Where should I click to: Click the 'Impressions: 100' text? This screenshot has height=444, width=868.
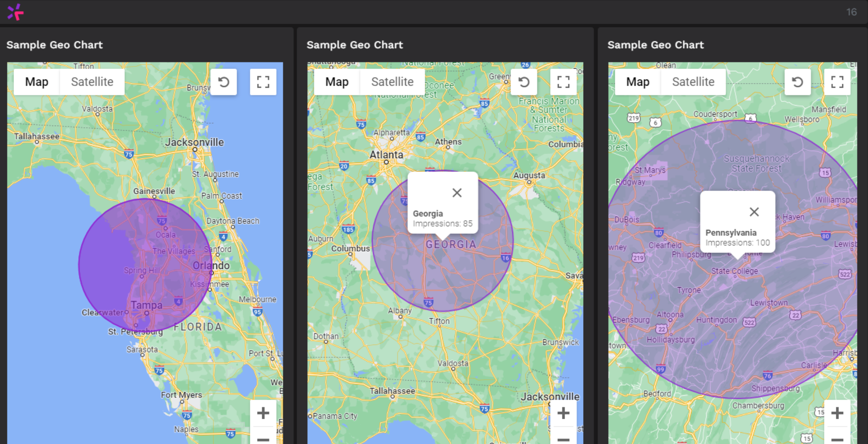pos(738,243)
